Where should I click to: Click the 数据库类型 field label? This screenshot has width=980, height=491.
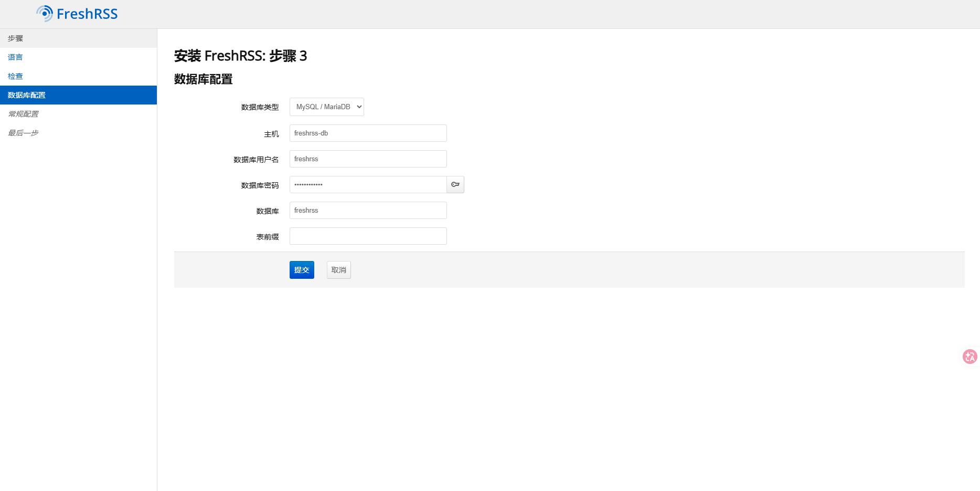click(x=260, y=107)
